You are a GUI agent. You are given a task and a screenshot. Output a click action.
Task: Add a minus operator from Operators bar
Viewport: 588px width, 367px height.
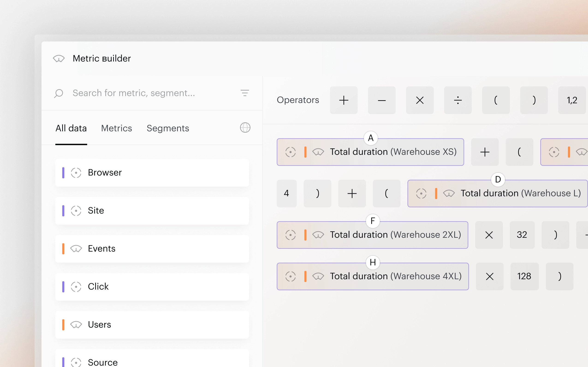pyautogui.click(x=382, y=100)
